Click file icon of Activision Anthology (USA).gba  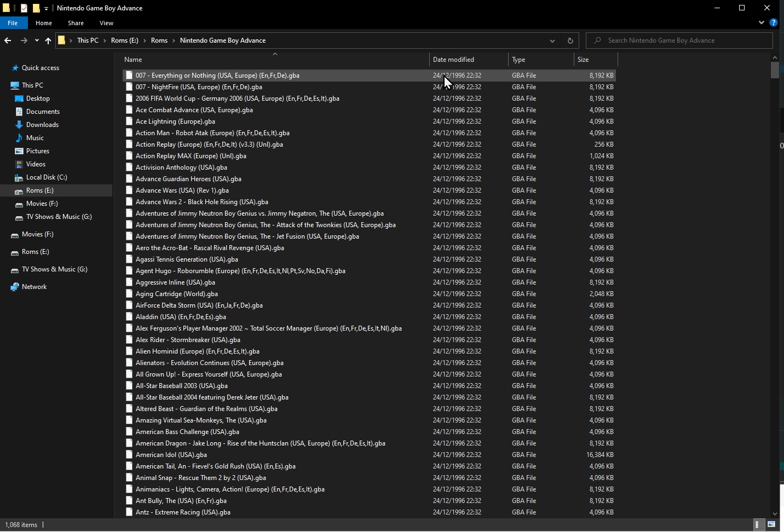(x=129, y=167)
